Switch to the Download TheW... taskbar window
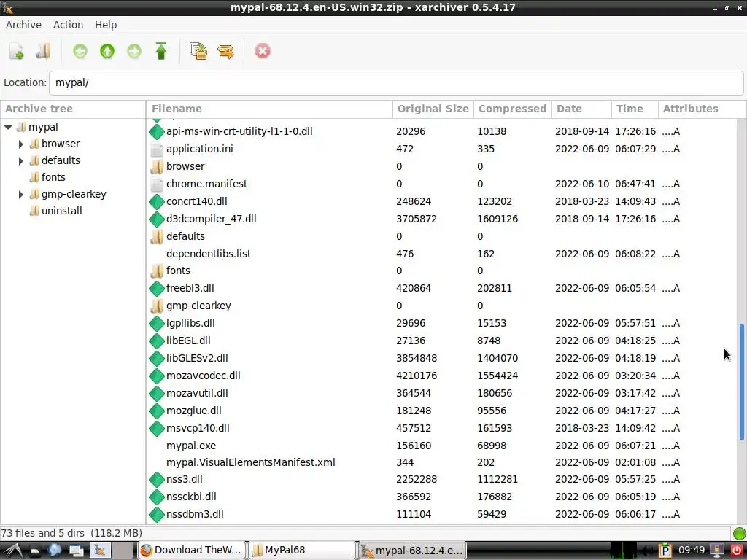 tap(192, 551)
